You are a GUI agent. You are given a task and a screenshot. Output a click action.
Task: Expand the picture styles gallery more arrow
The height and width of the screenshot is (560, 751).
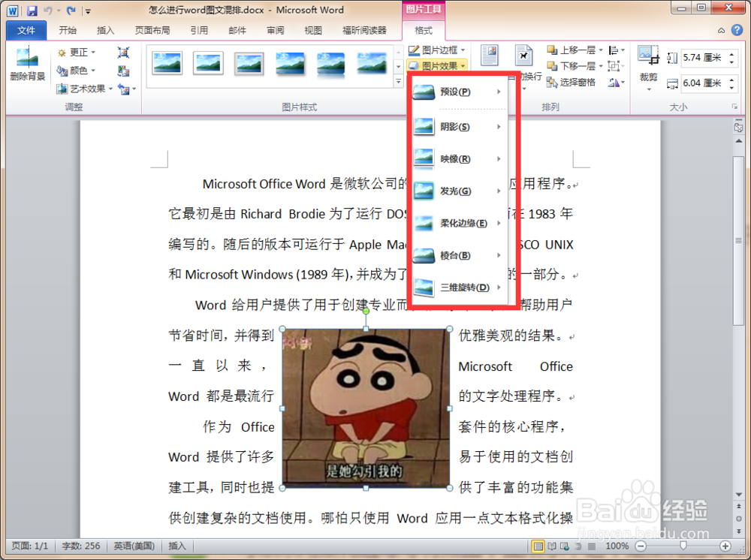point(398,82)
